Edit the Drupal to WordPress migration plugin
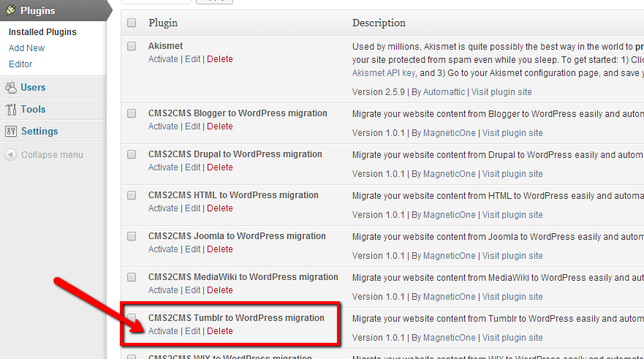This screenshot has width=644, height=359. pyautogui.click(x=193, y=167)
